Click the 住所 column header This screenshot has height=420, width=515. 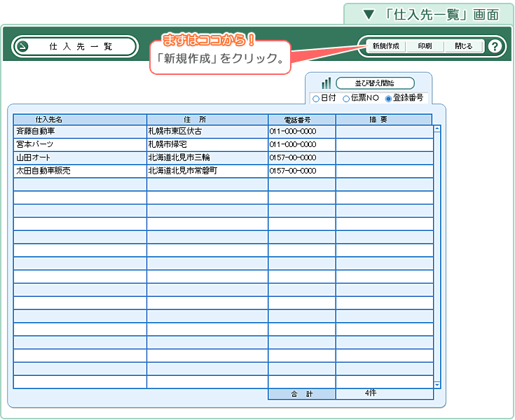pyautogui.click(x=207, y=120)
